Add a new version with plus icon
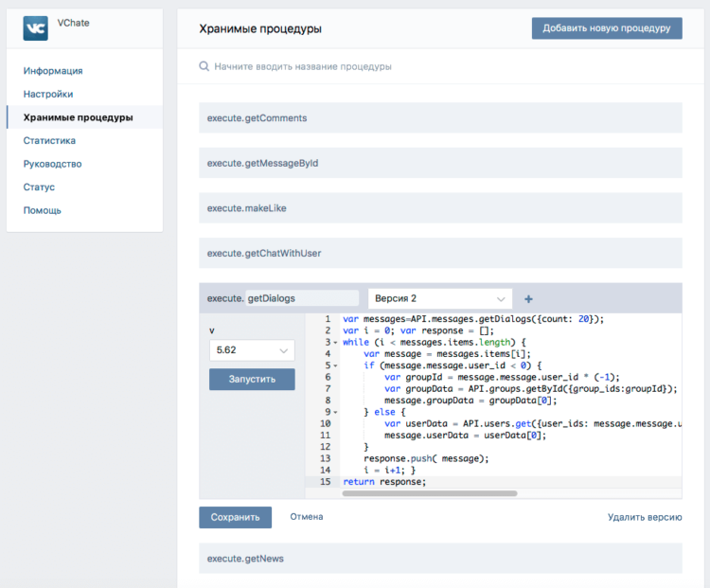Viewport: 710px width, 588px height. [528, 299]
